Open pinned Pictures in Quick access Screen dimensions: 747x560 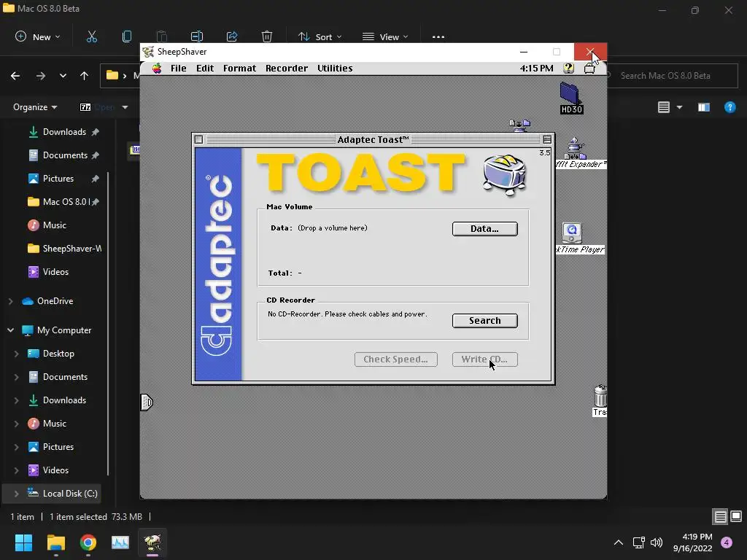coord(64,179)
